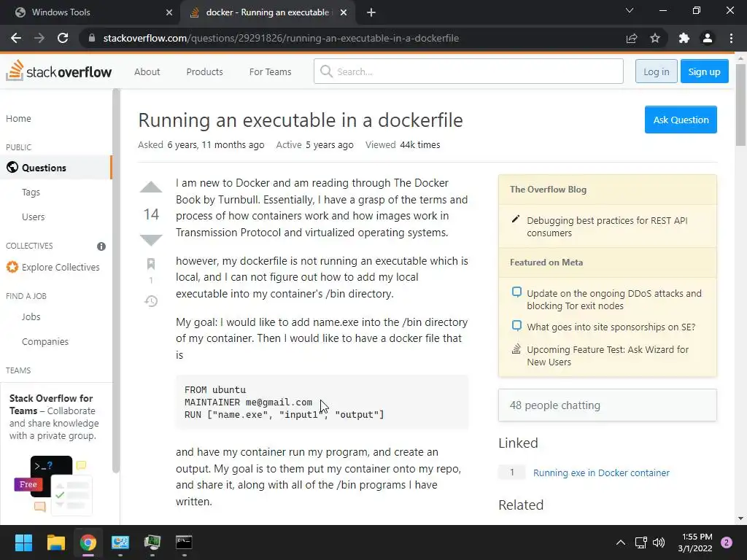Open the volume control in system tray
Viewport: 747px width, 560px height.
tap(659, 542)
